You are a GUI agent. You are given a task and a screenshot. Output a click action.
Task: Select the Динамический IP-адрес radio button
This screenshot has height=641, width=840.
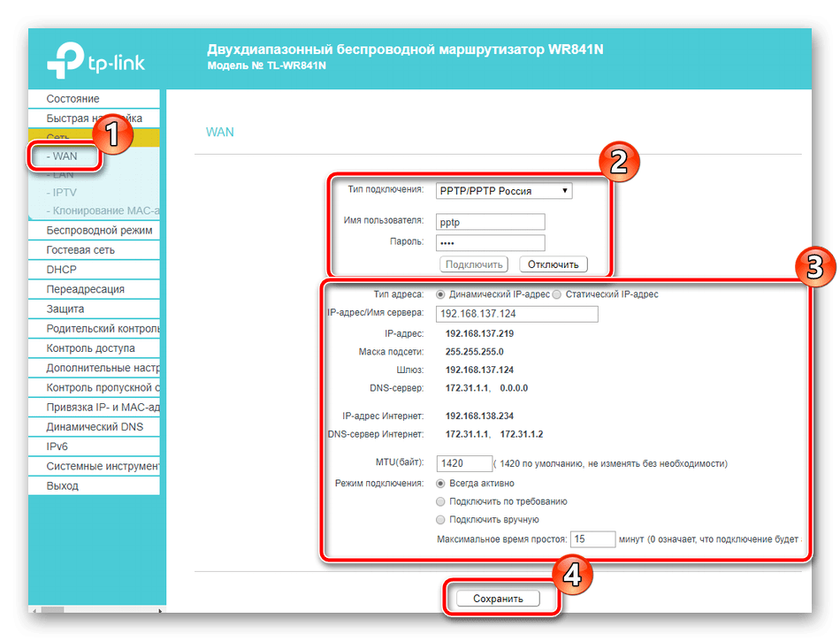point(441,294)
